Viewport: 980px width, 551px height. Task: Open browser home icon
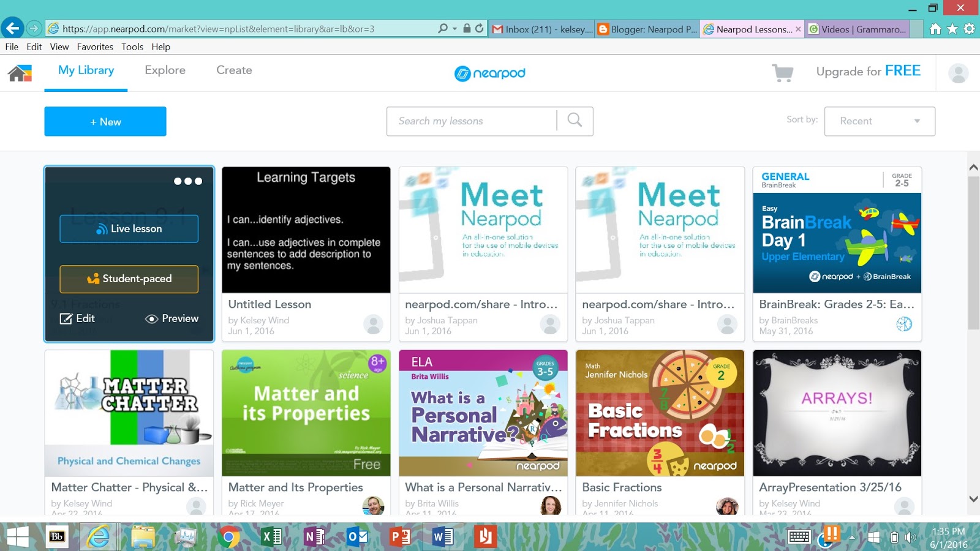935,29
